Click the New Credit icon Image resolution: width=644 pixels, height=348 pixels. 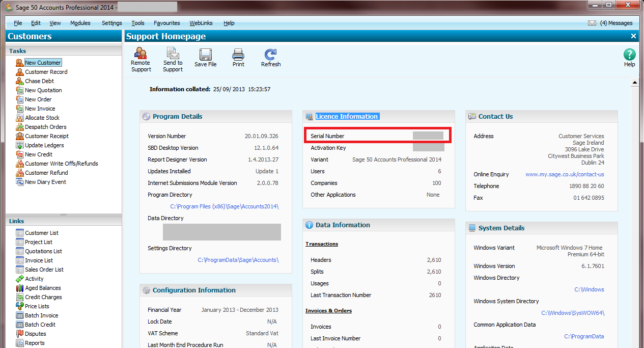click(x=20, y=154)
